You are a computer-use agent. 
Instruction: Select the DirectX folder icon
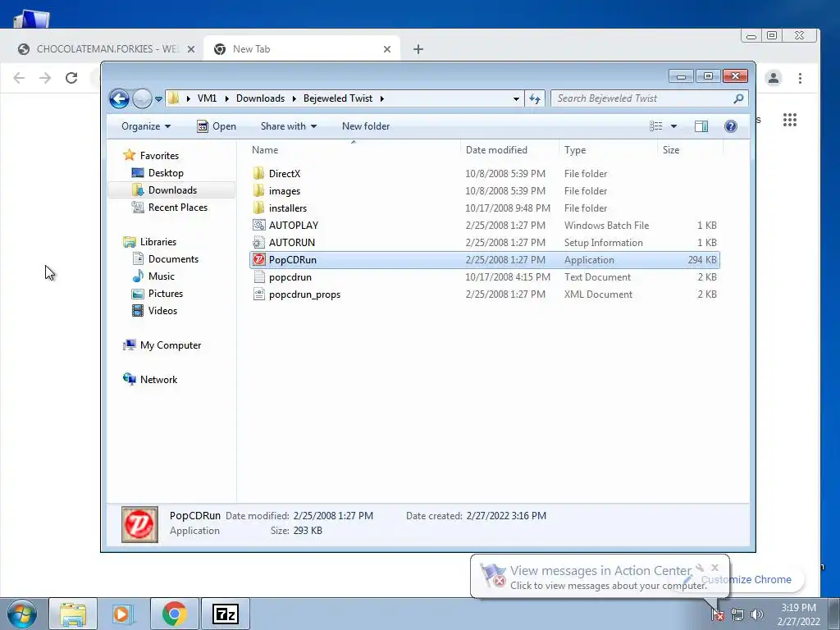coord(258,174)
